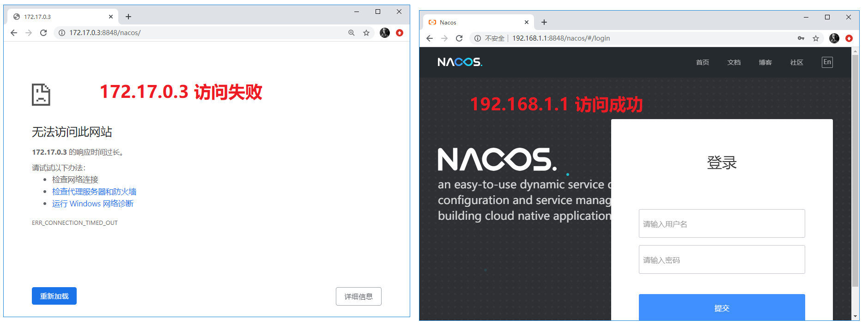Open zoom magnifier icon in 172.17.0.3 address bar
Image resolution: width=868 pixels, height=331 pixels.
coord(352,33)
